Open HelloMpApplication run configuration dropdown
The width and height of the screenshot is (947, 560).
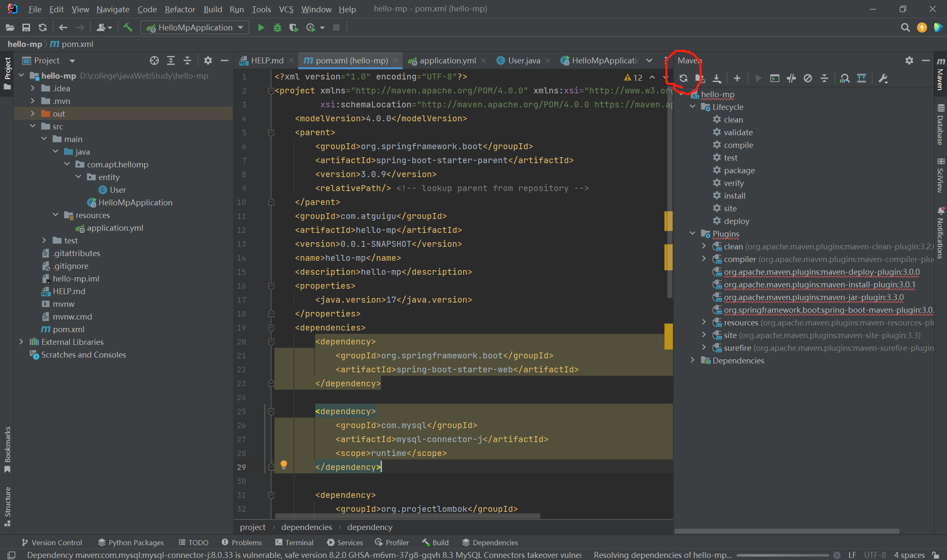(x=195, y=27)
